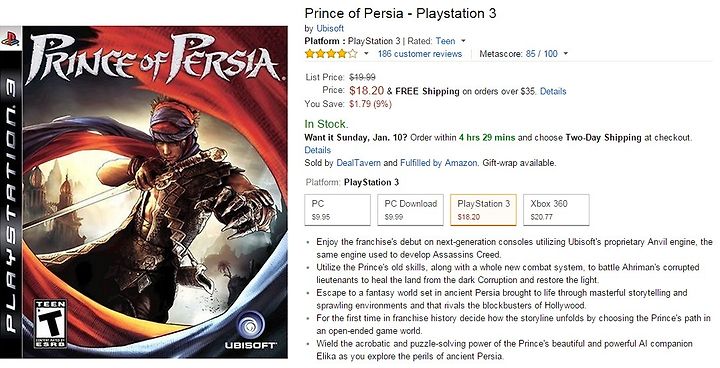Expand the Metascore dropdown arrow
Viewport: 720px width, 368px height.
pyautogui.click(x=565, y=54)
